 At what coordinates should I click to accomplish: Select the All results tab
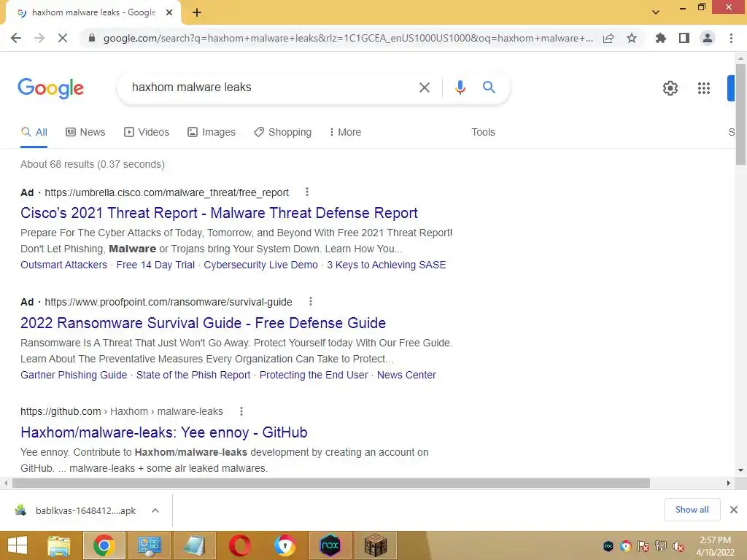[34, 133]
